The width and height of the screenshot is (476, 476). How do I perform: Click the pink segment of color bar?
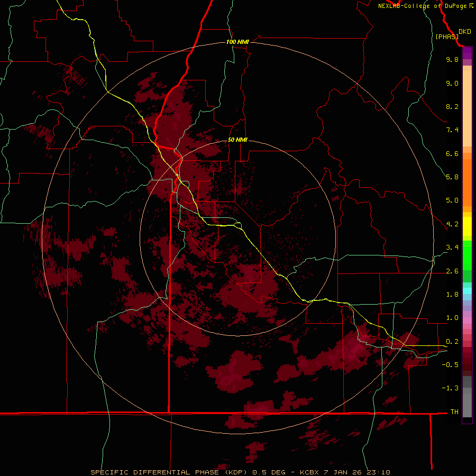click(x=467, y=321)
